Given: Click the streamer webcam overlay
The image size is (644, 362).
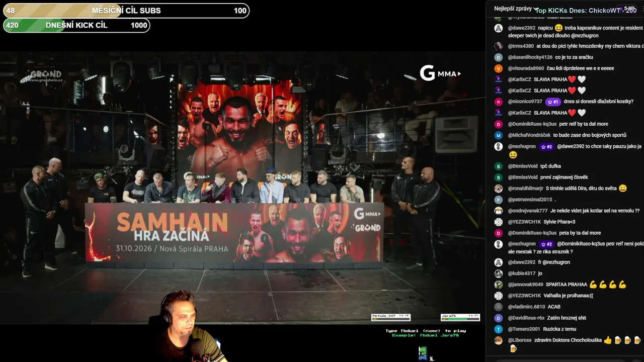Looking at the screenshot, I should 192,326.
